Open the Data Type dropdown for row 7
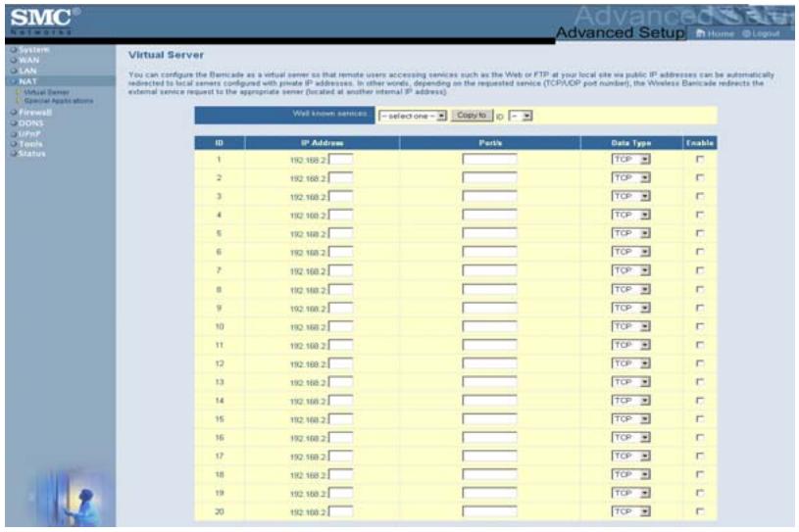 click(x=630, y=270)
